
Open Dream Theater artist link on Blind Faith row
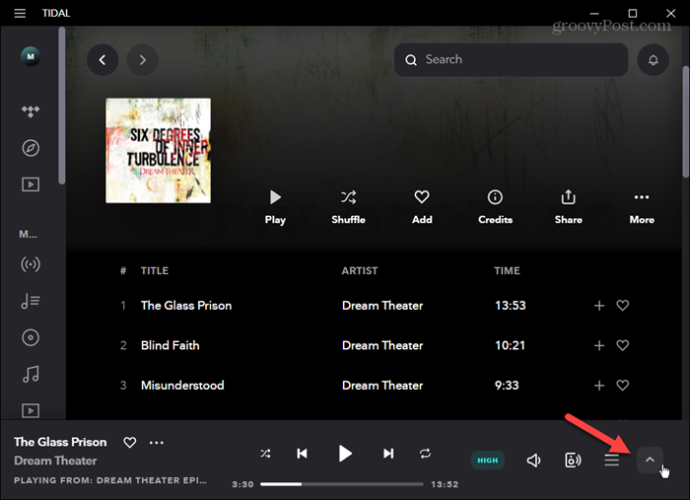pyautogui.click(x=382, y=346)
